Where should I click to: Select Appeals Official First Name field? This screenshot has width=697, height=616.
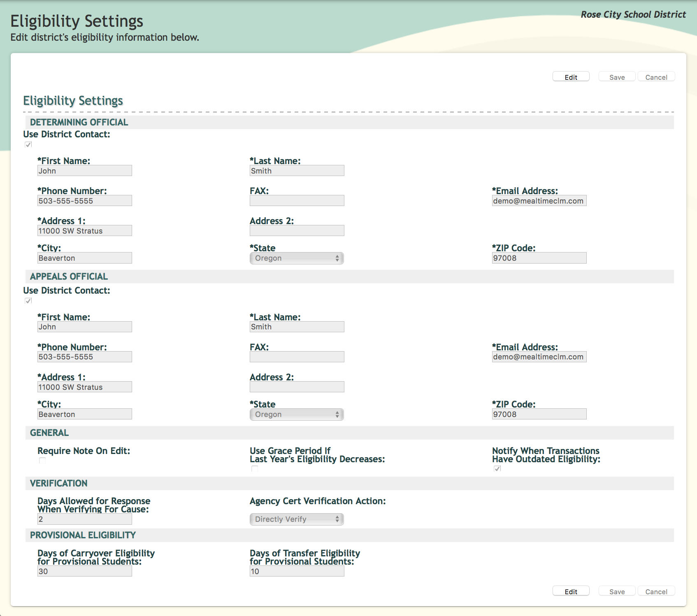(x=85, y=327)
